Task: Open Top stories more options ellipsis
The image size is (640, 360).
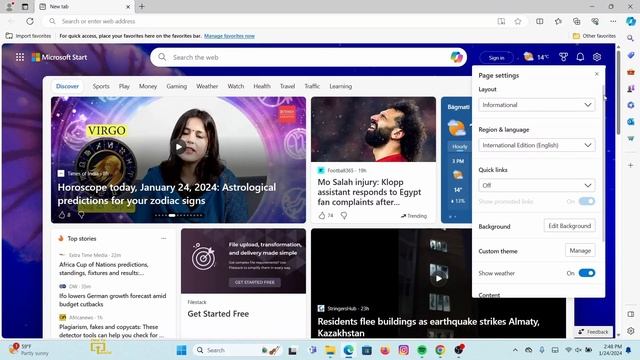Action: click(x=164, y=238)
